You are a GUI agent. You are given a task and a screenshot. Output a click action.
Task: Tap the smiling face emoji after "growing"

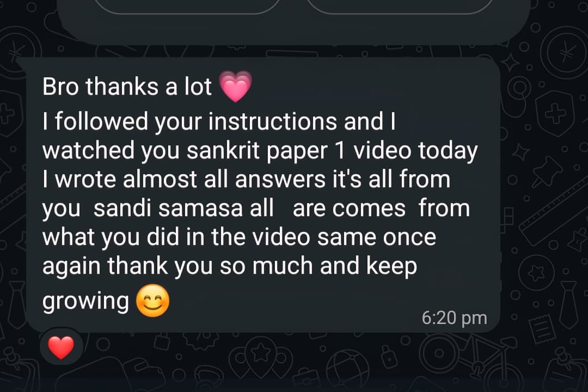(152, 301)
